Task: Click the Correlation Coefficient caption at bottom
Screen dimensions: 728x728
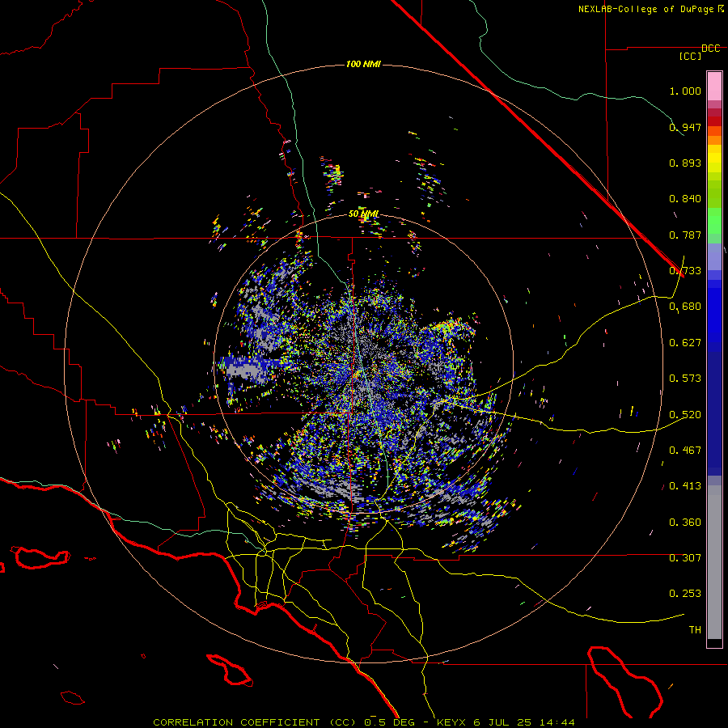Action: coord(364,722)
